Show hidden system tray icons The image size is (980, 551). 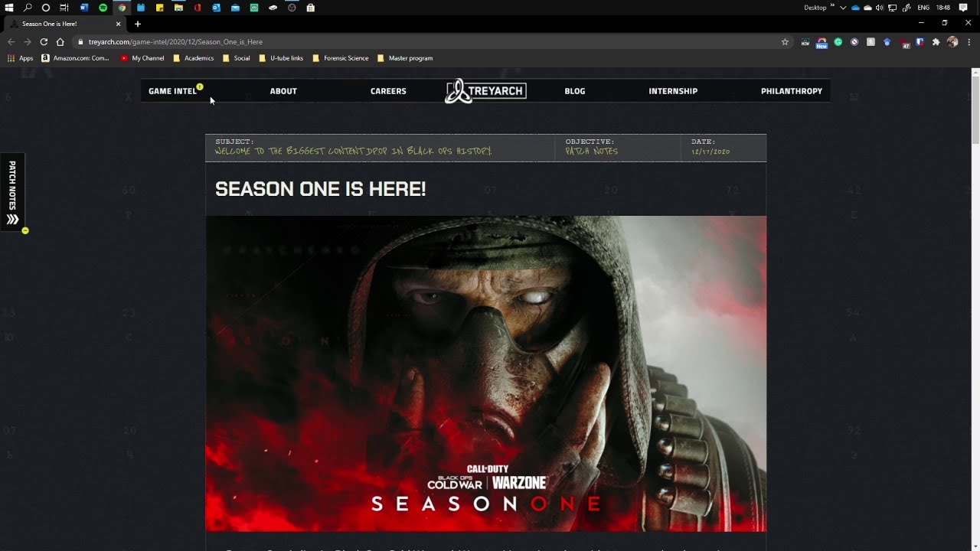(x=843, y=8)
